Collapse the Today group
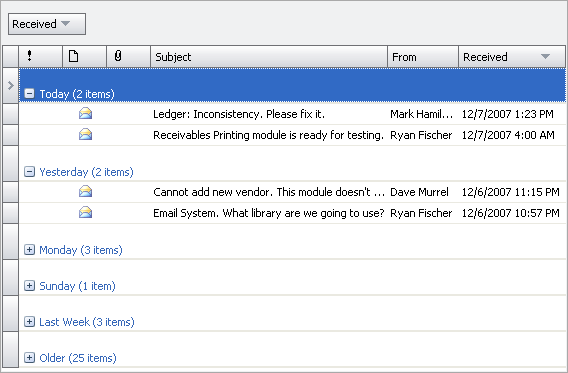568x373 pixels. pos(29,94)
